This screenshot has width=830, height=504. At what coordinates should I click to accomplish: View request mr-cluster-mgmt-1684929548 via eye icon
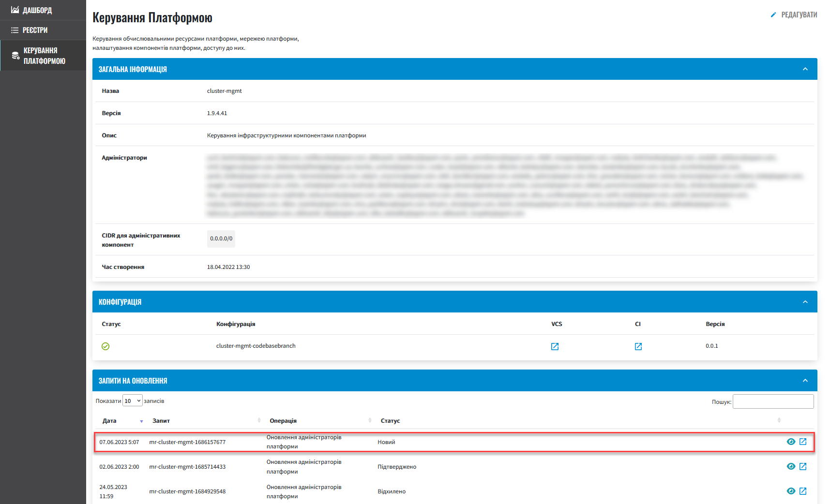coord(791,491)
